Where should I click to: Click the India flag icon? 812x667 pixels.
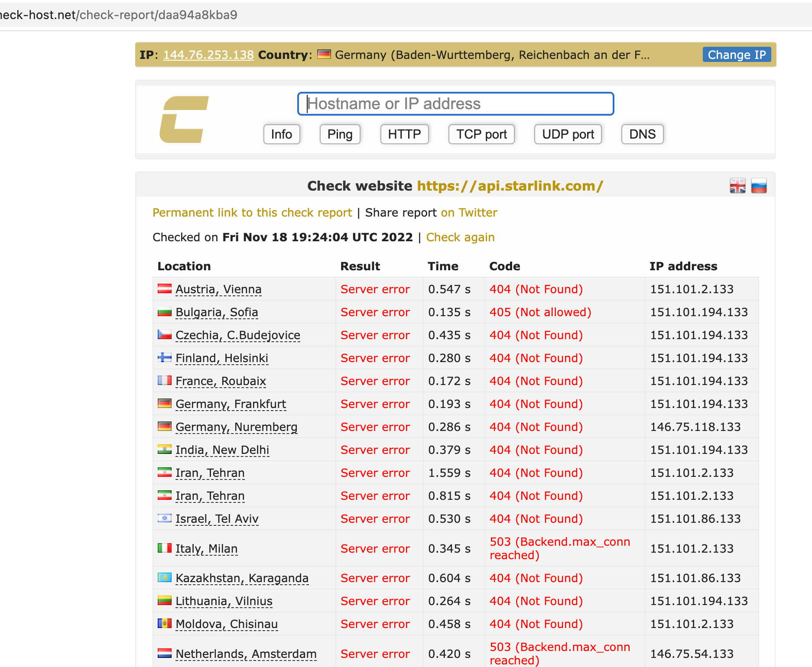pos(164,449)
